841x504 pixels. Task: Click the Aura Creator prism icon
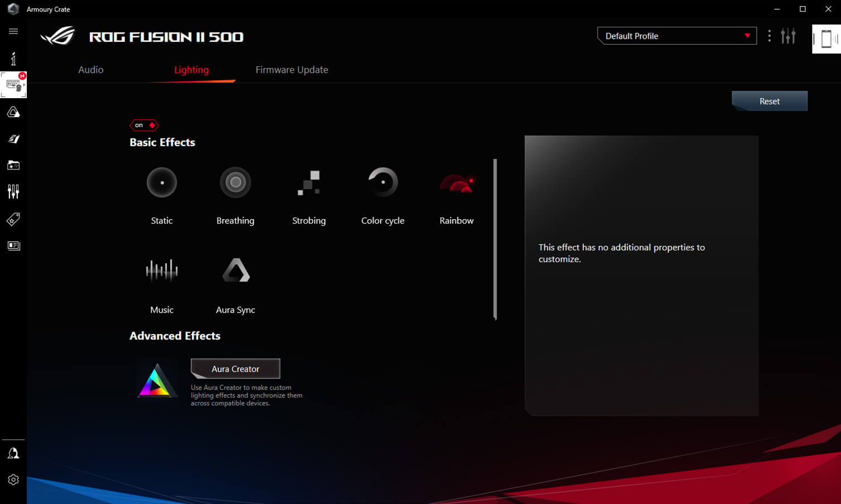coord(157,381)
